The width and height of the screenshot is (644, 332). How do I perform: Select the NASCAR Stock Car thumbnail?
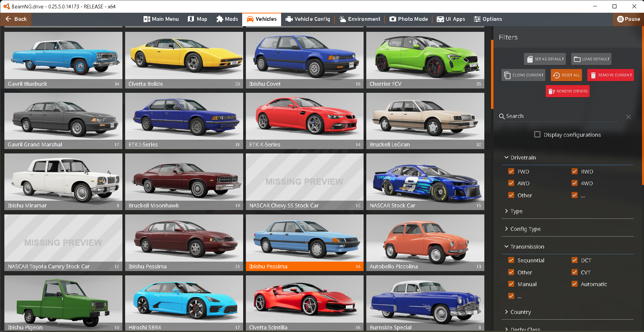425,182
